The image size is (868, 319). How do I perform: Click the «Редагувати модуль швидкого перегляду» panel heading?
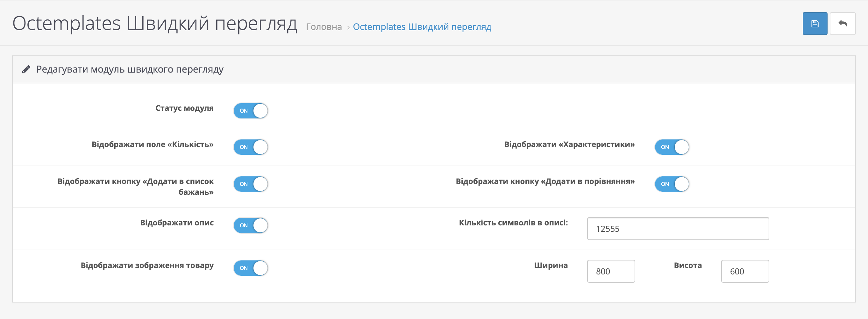[x=130, y=69]
